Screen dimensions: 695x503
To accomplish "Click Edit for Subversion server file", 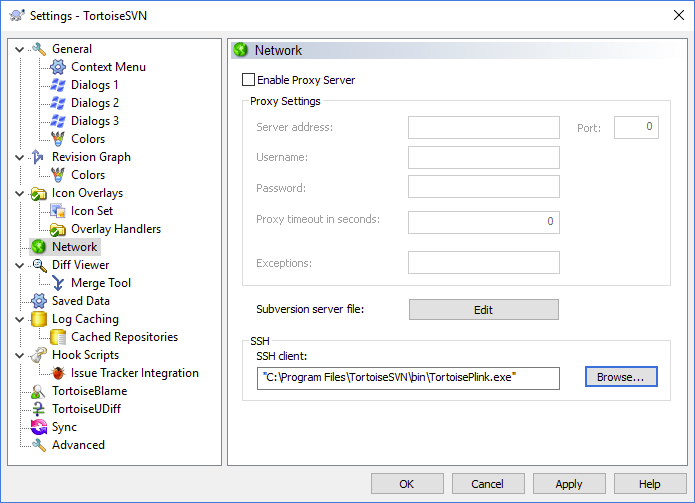I will point(483,310).
